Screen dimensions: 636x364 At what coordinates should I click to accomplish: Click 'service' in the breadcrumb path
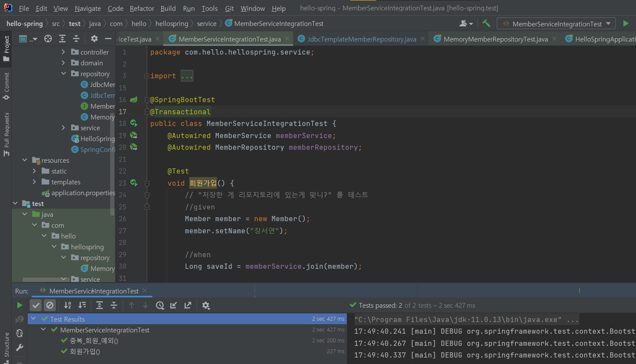point(207,24)
